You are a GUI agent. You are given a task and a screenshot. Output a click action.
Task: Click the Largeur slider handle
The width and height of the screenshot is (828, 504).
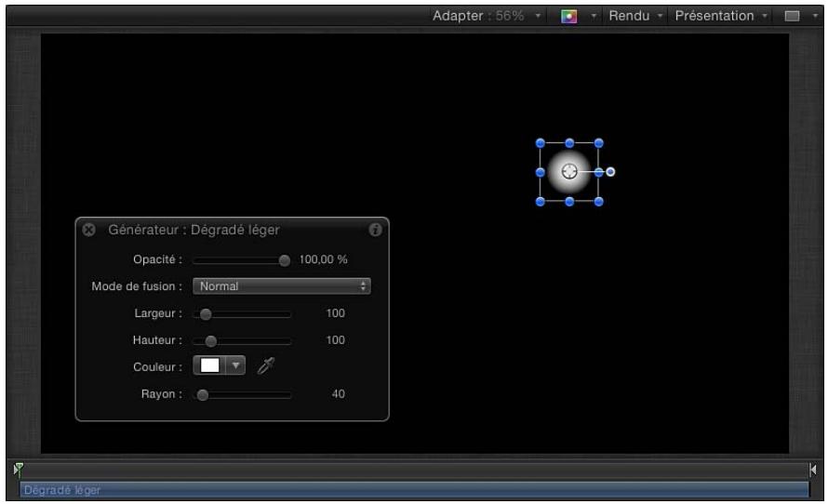pos(206,314)
